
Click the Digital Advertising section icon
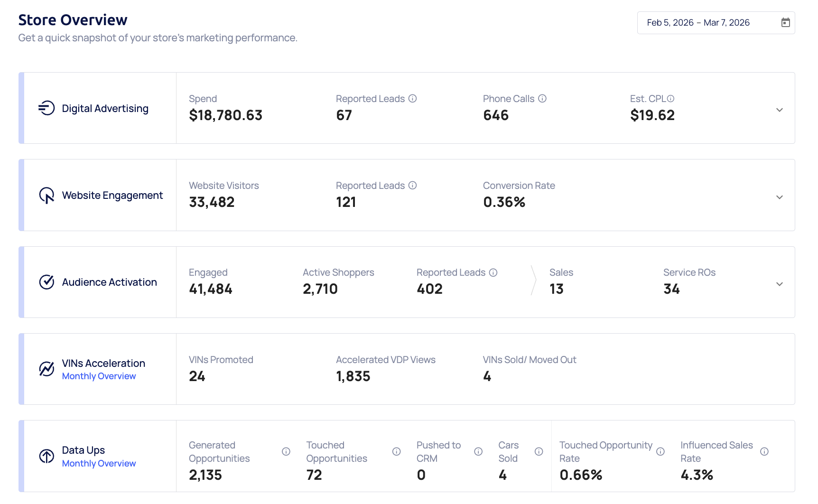coord(46,108)
